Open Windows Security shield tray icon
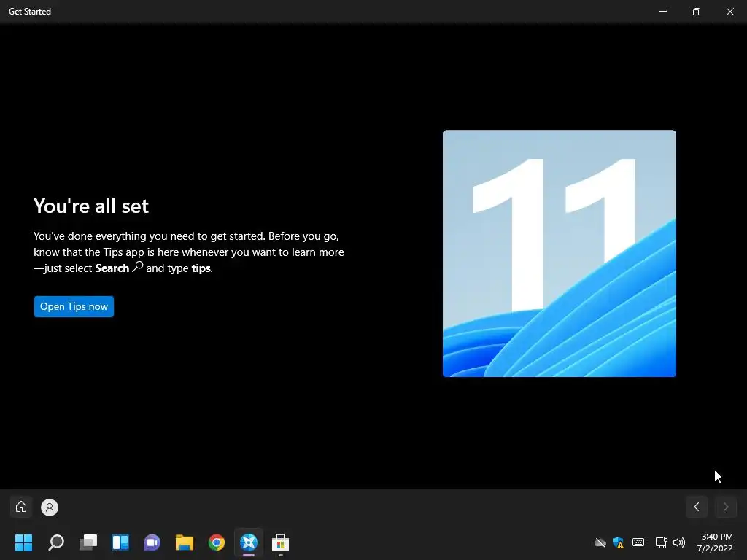This screenshot has width=747, height=560. [x=619, y=542]
